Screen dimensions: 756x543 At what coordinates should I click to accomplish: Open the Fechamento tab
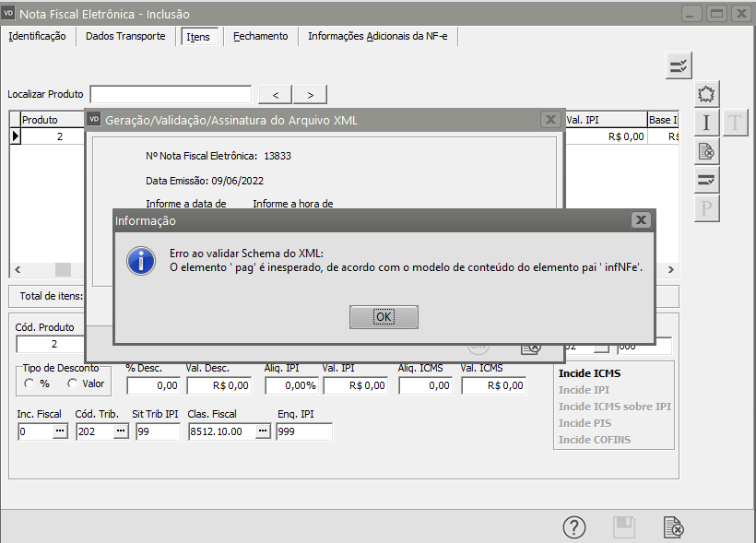coord(260,36)
